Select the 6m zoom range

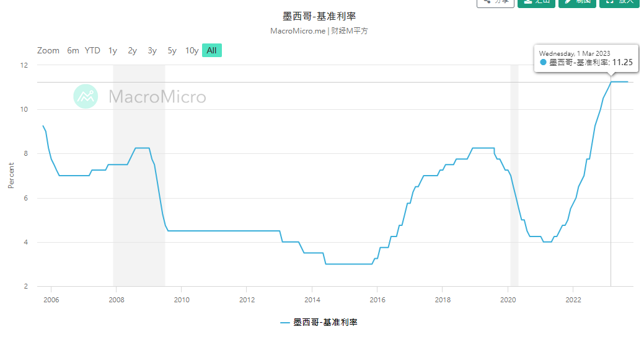(x=73, y=51)
